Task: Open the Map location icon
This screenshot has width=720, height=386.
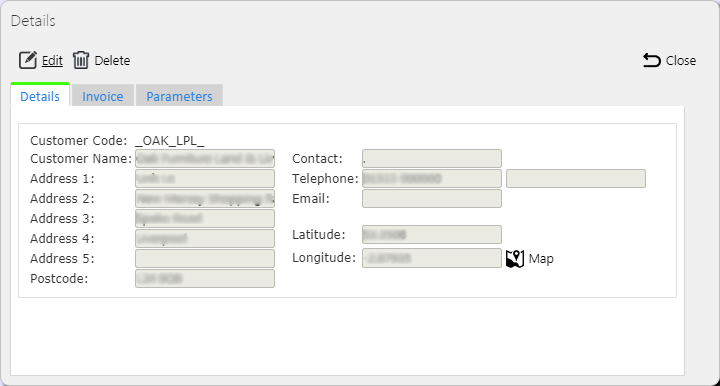Action: (515, 259)
